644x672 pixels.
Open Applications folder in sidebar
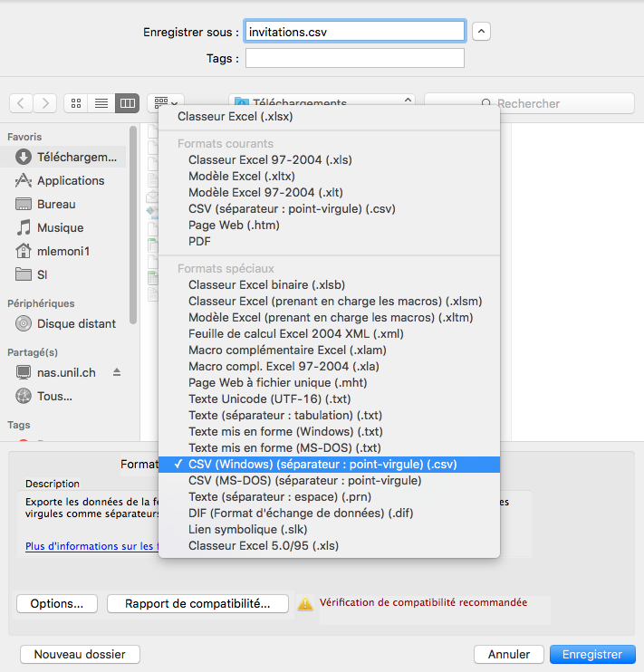coord(70,180)
